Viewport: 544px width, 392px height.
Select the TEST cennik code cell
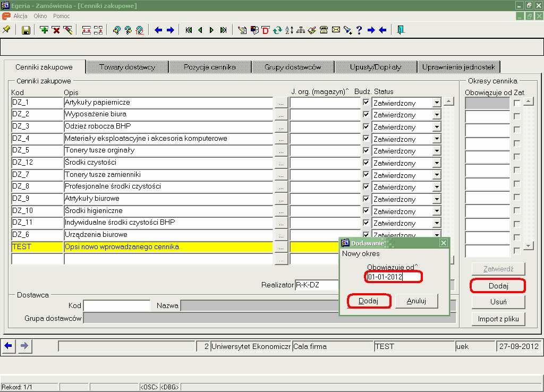37,246
